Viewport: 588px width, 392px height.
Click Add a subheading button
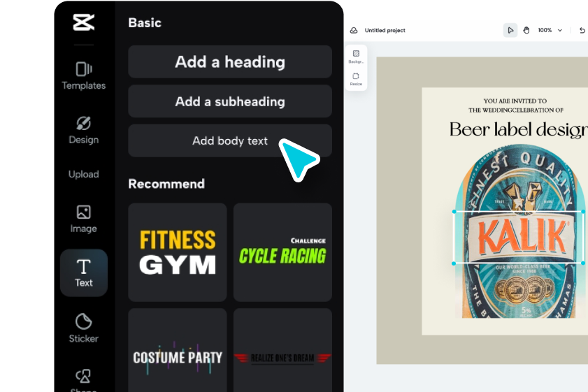pos(230,101)
